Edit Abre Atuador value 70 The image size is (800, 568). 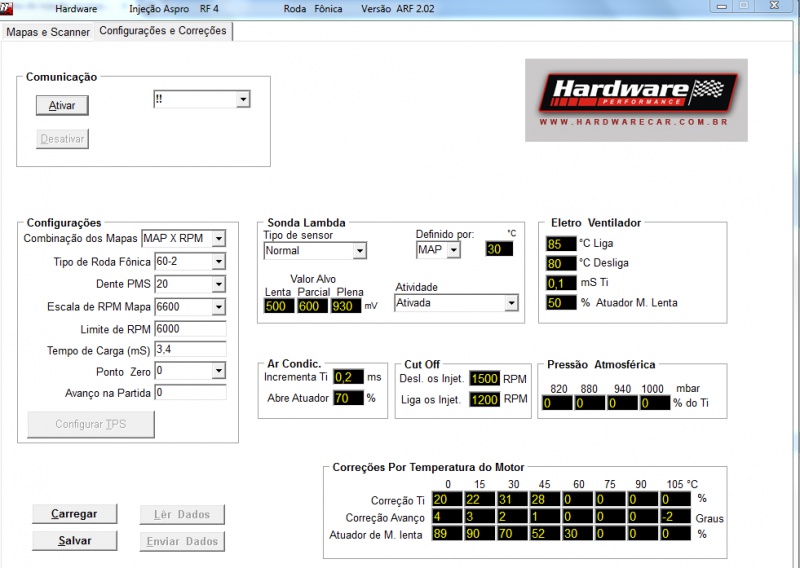pos(348,398)
